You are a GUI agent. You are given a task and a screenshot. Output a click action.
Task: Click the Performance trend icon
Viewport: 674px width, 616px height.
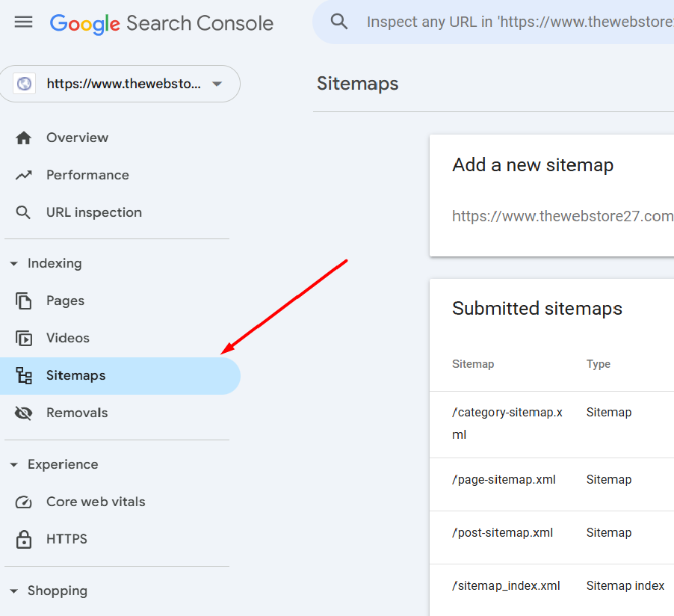(x=24, y=175)
